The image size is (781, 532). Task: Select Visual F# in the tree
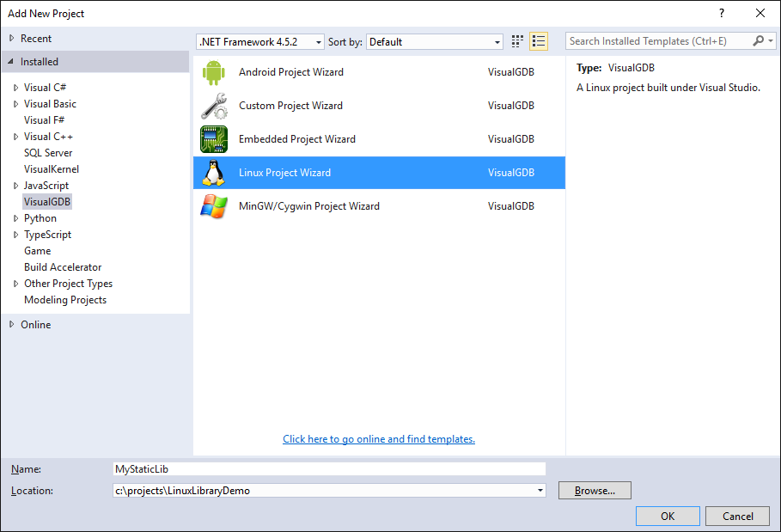click(44, 120)
